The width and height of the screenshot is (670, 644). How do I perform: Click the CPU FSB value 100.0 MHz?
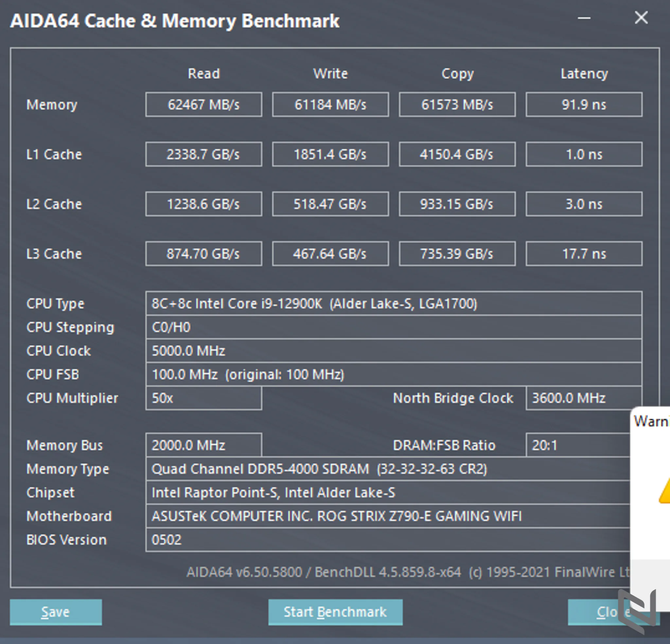[394, 374]
